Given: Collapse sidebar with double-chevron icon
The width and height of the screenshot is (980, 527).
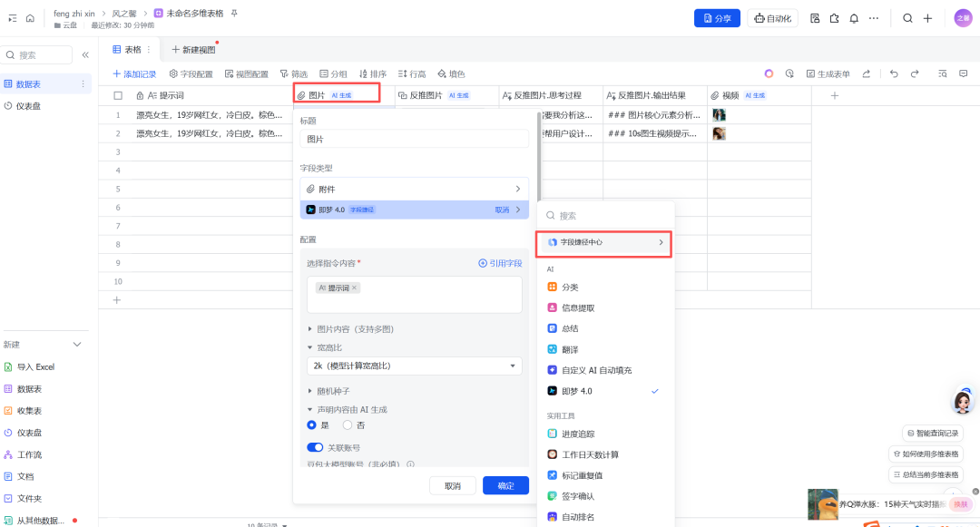Looking at the screenshot, I should [x=85, y=55].
